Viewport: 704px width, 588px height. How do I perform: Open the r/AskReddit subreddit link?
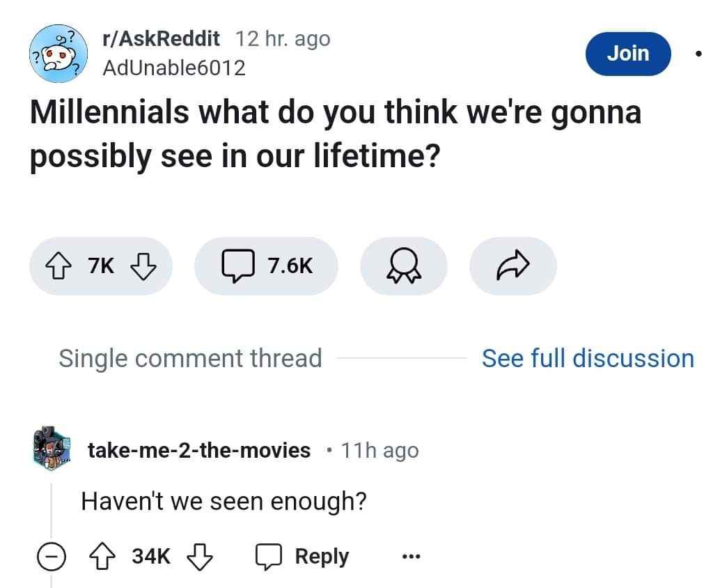coord(161,40)
